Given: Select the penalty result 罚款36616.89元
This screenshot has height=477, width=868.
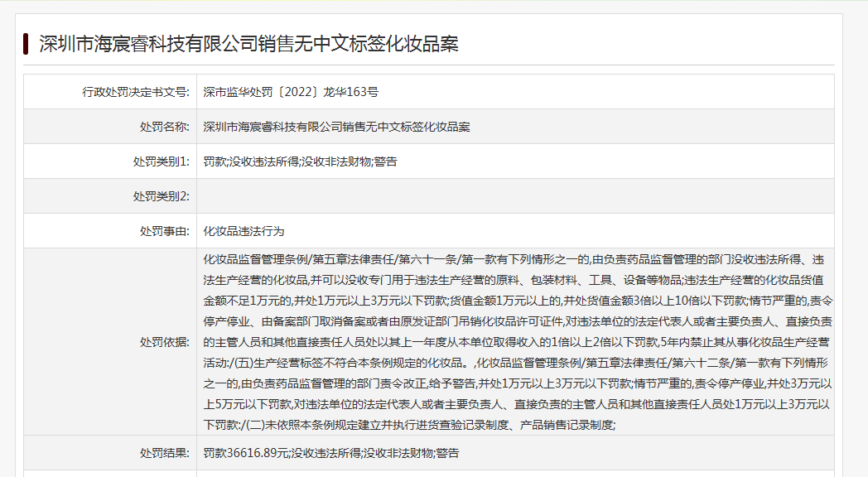Looking at the screenshot, I should coord(246,453).
